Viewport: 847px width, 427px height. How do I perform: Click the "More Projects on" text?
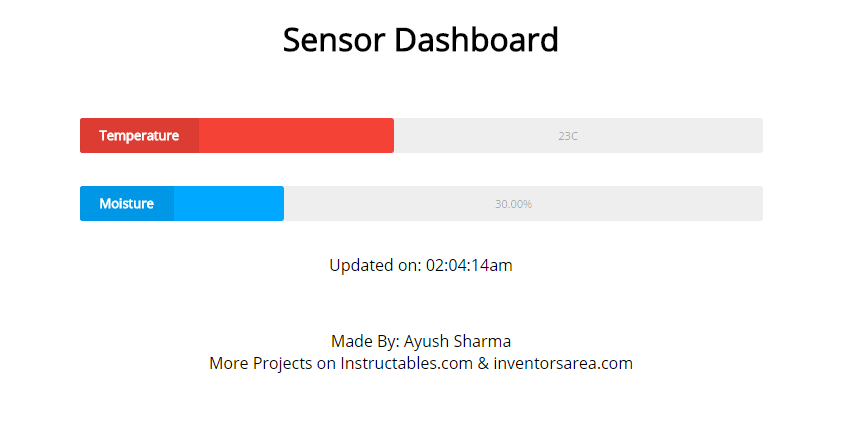point(272,364)
